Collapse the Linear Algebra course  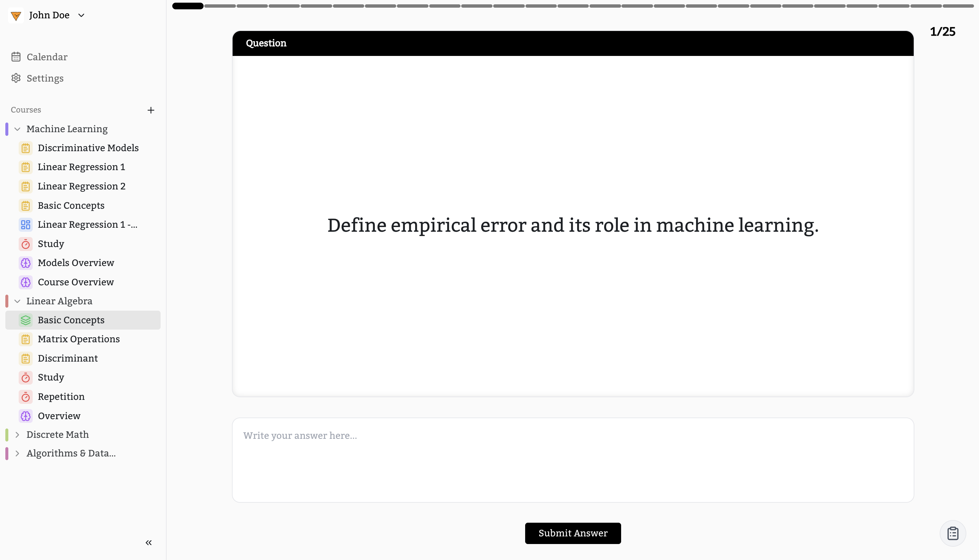pyautogui.click(x=17, y=301)
